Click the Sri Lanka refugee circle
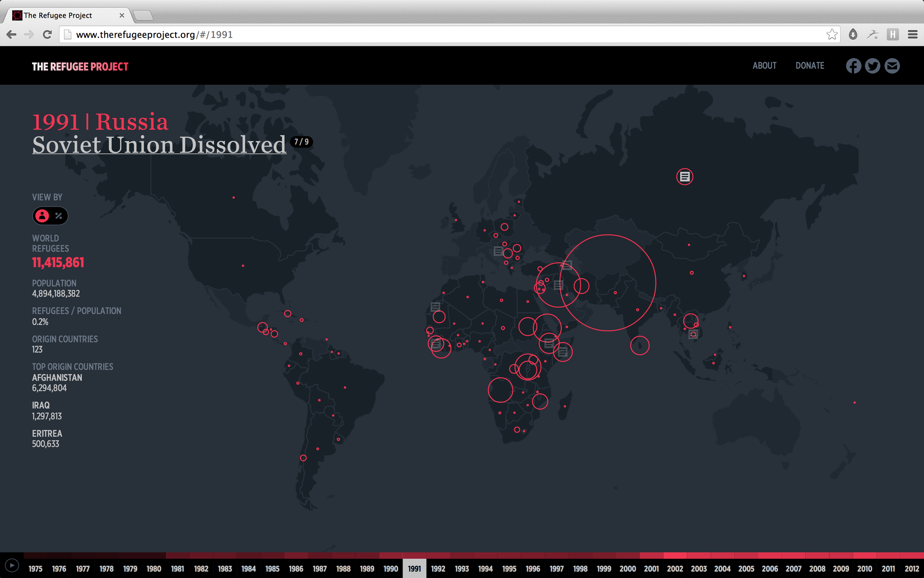This screenshot has height=578, width=924. 640,345
